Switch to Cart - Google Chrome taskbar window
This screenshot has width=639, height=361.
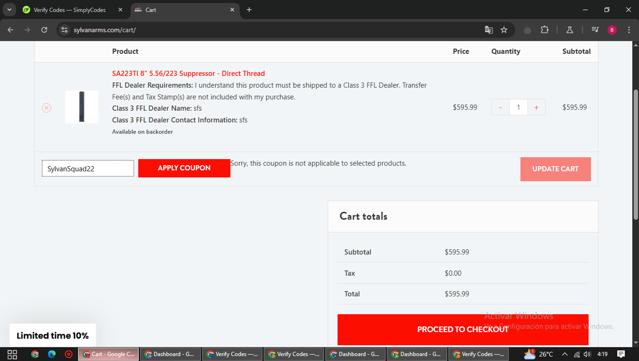[x=108, y=354]
